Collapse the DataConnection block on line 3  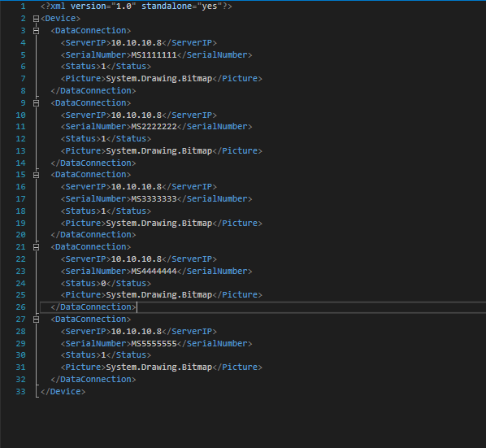click(36, 31)
